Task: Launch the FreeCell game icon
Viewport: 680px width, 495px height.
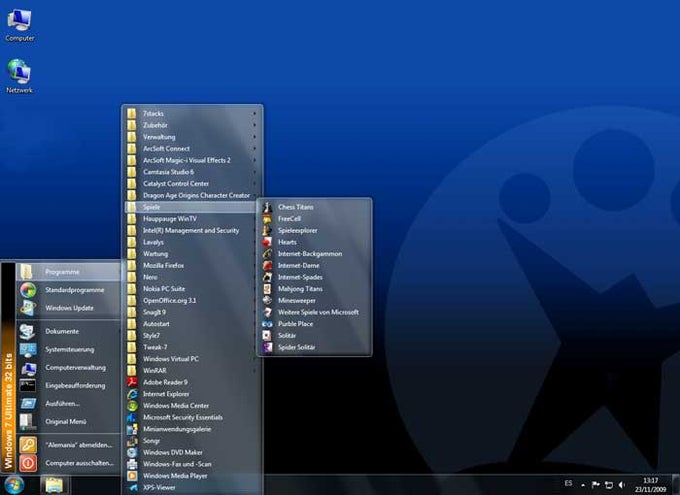Action: pos(267,219)
